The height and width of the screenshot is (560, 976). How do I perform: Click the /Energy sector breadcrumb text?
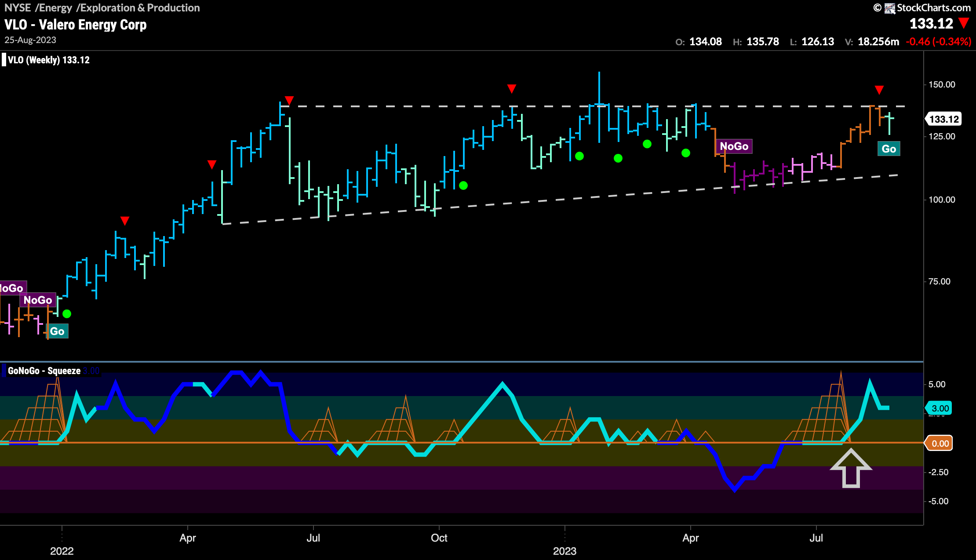tap(54, 8)
